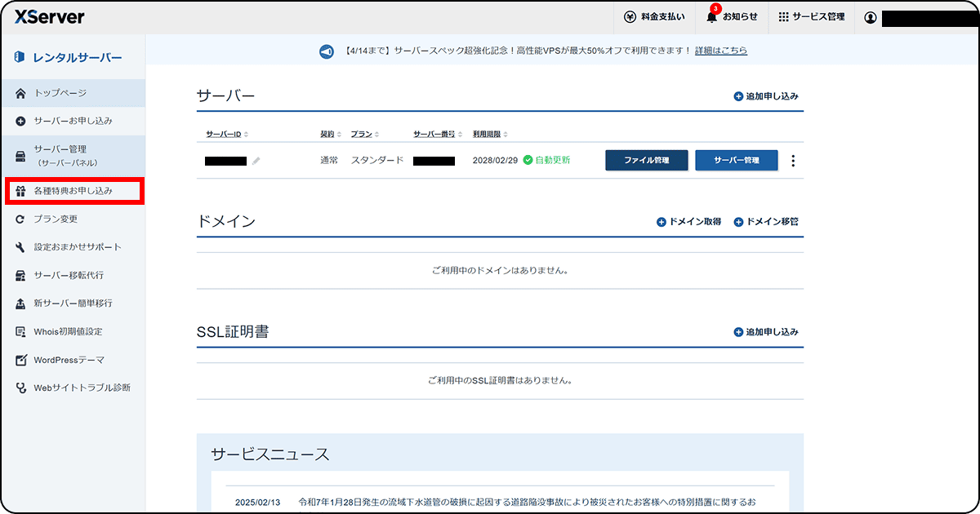The height and width of the screenshot is (514, 980).
Task: Click the yen circle icon
Action: (630, 17)
